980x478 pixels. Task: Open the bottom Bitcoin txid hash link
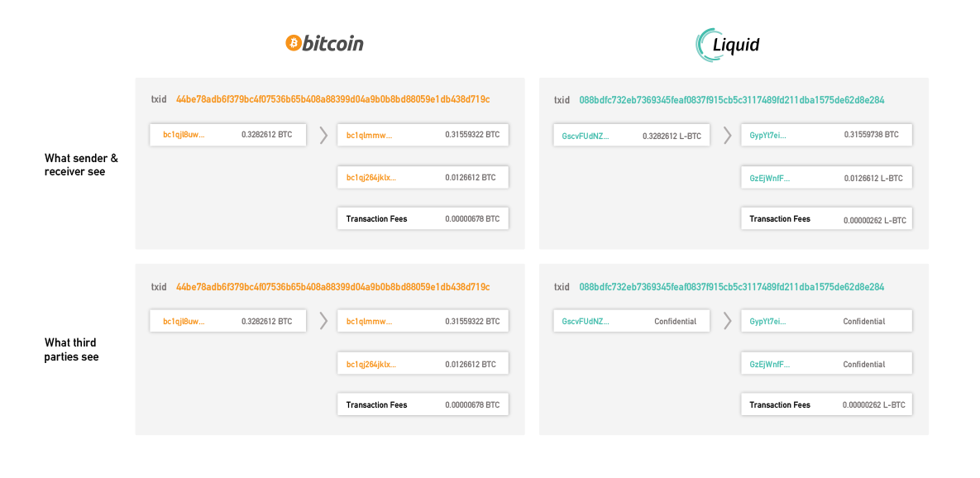(x=332, y=287)
